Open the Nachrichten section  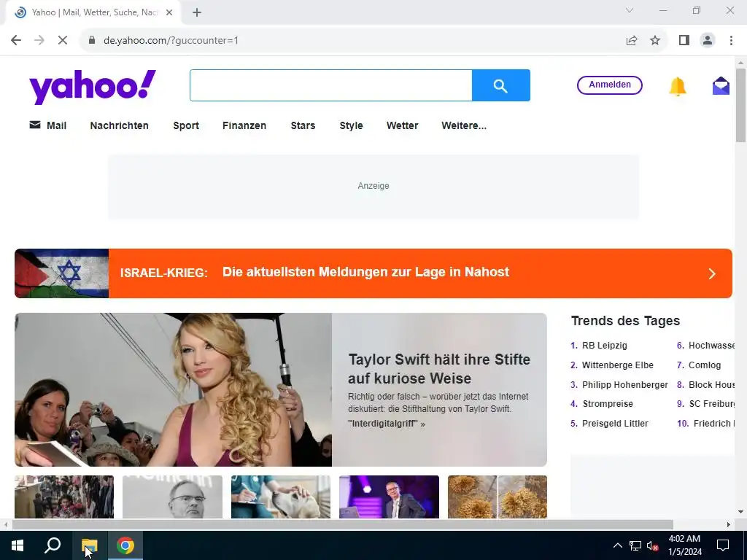click(119, 125)
